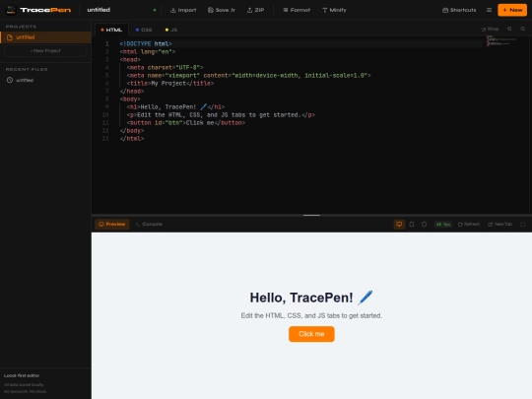Export the project as ZIP
The width and height of the screenshot is (532, 399).
coord(255,10)
